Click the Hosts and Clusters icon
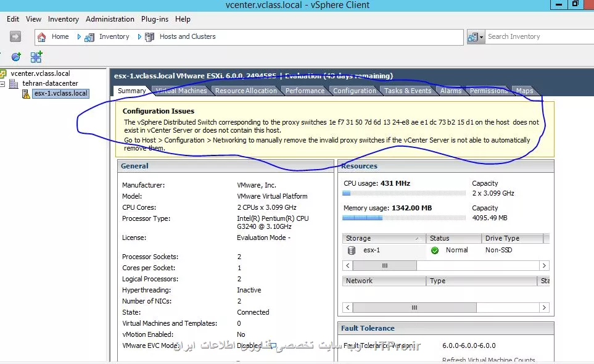This screenshot has height=364, width=594. pyautogui.click(x=150, y=37)
